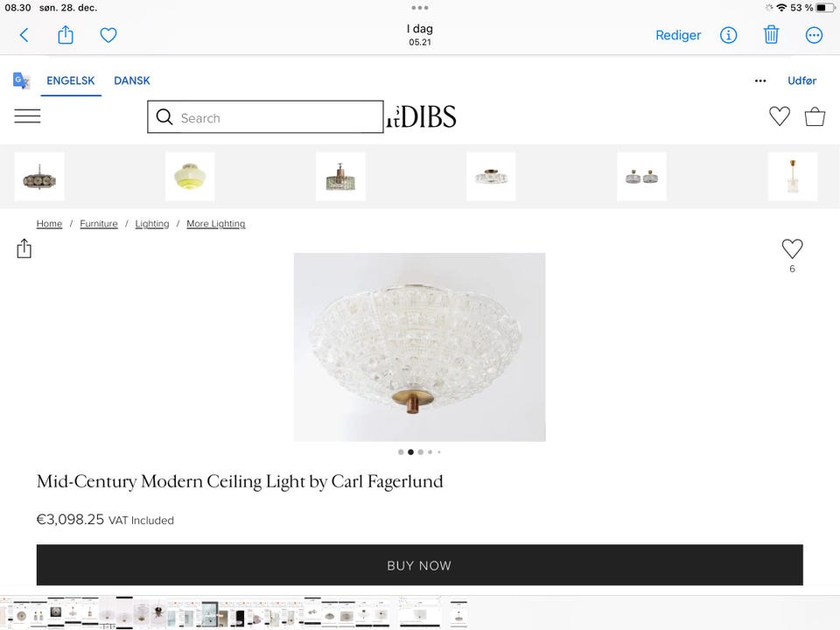
Task: Tap Wi-Fi icon in status bar
Action: pos(781,8)
